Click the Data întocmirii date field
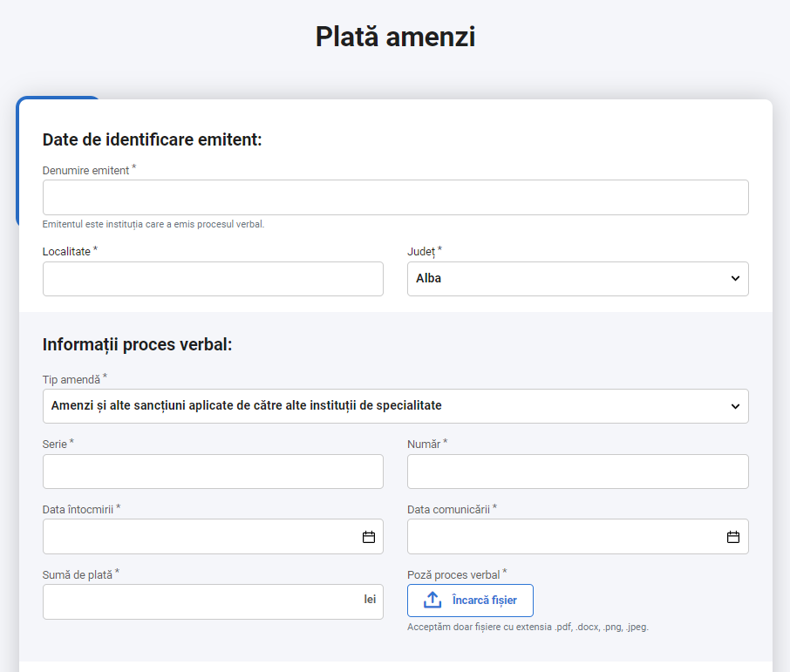Viewport: 790px width, 672px height. [213, 537]
